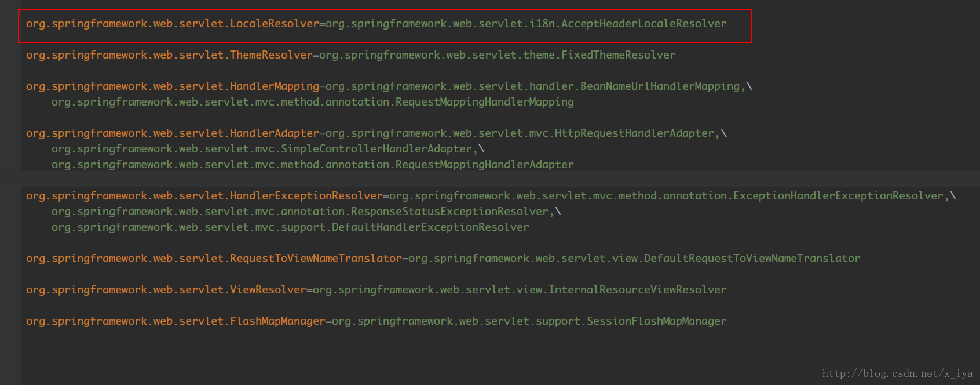Click the FlashMapManager property key
980x385 pixels.
(x=175, y=321)
